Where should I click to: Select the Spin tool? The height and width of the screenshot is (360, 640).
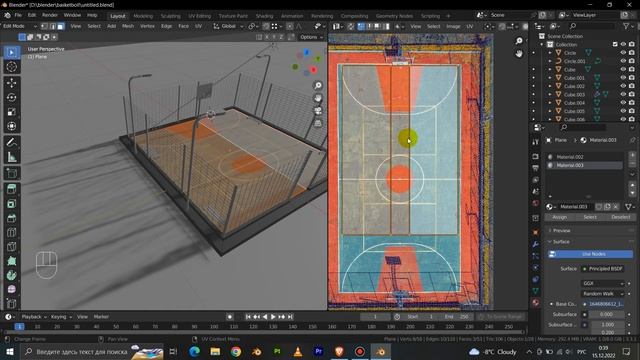11,275
